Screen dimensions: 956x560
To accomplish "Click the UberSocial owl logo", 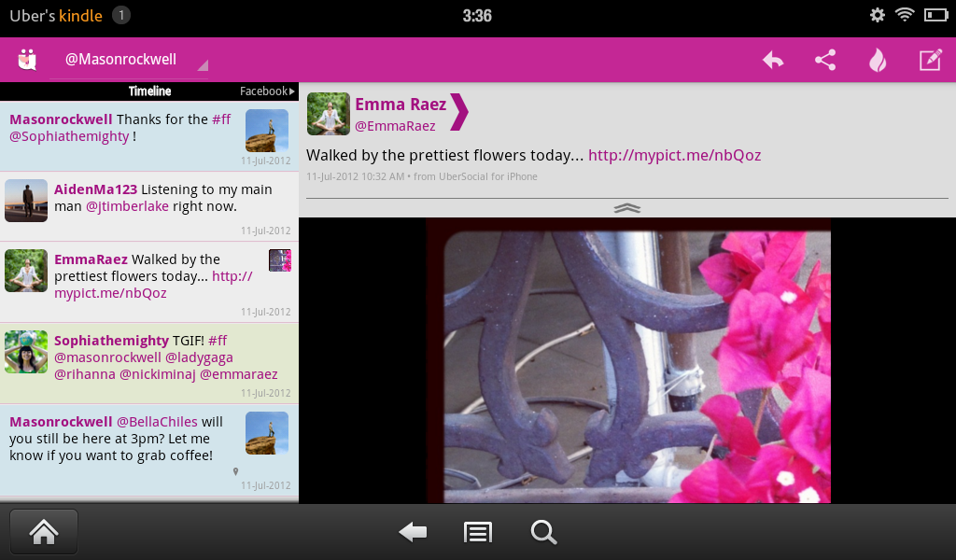I will click(26, 58).
